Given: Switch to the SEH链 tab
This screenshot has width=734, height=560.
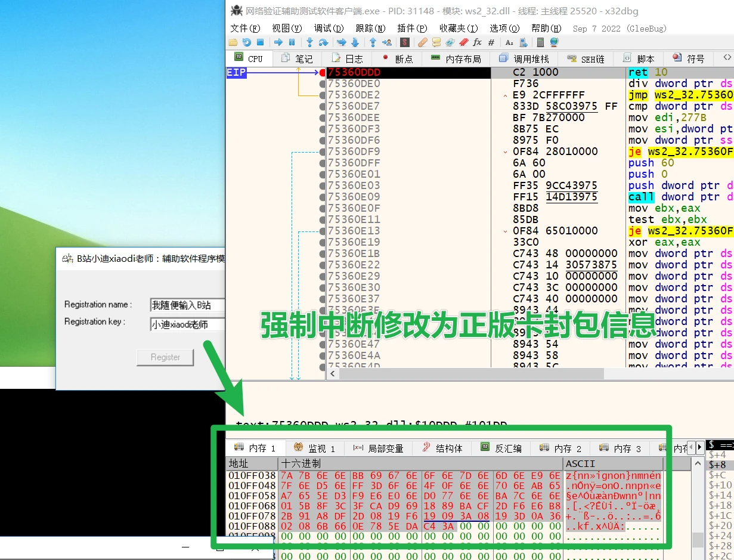Looking at the screenshot, I should point(586,58).
